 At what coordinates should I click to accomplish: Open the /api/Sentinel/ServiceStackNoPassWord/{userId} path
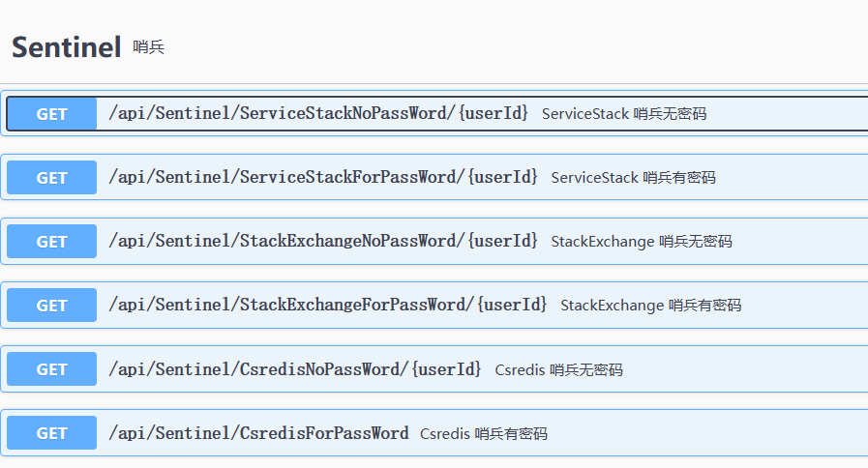[x=318, y=113]
